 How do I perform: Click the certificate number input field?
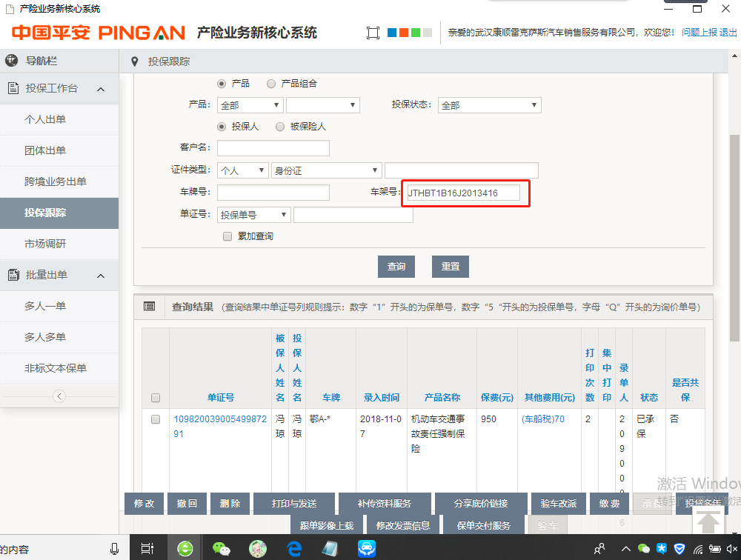pyautogui.click(x=461, y=170)
